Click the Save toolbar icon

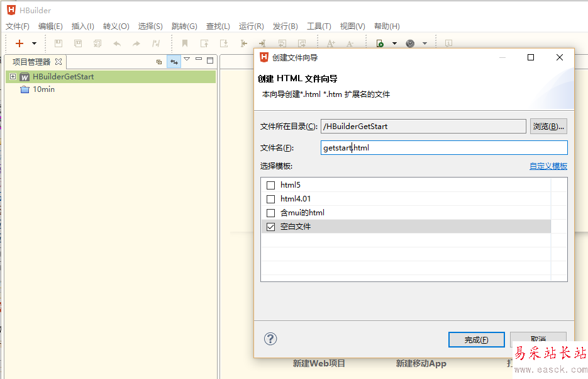(x=58, y=43)
